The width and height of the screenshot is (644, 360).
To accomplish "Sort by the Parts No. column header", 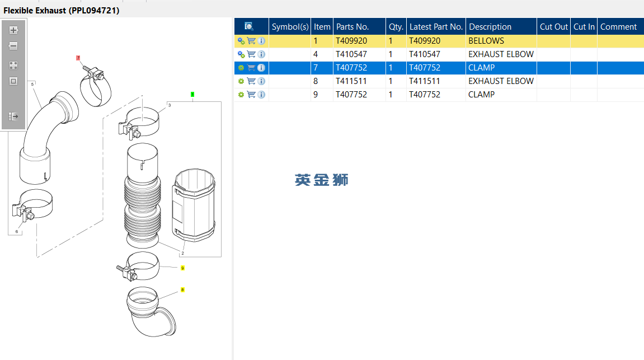I will tap(359, 27).
